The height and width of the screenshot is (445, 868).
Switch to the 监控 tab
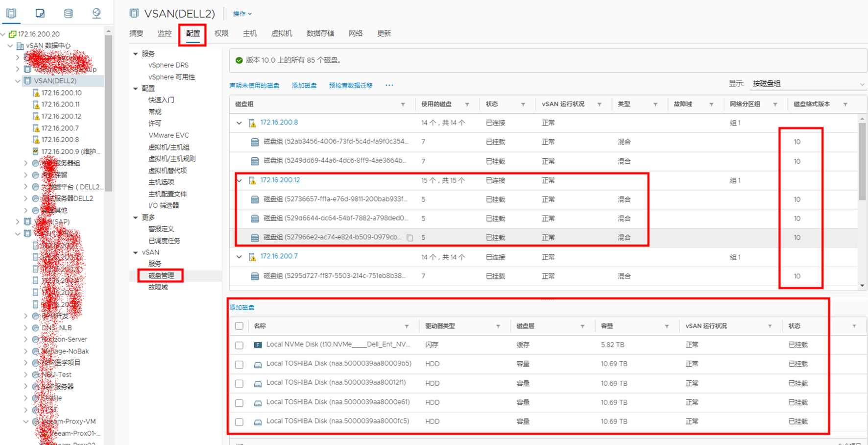pos(165,33)
